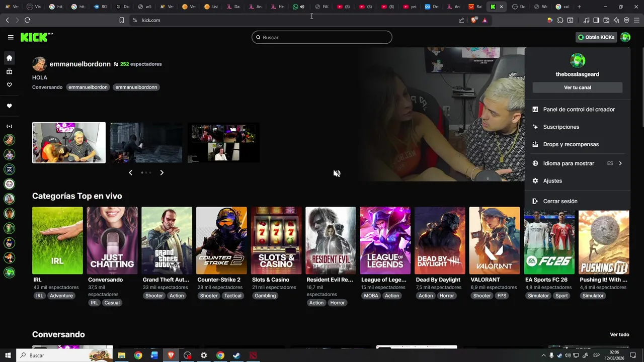Select the first carousel stream thumbnail
The height and width of the screenshot is (362, 644).
(x=69, y=143)
